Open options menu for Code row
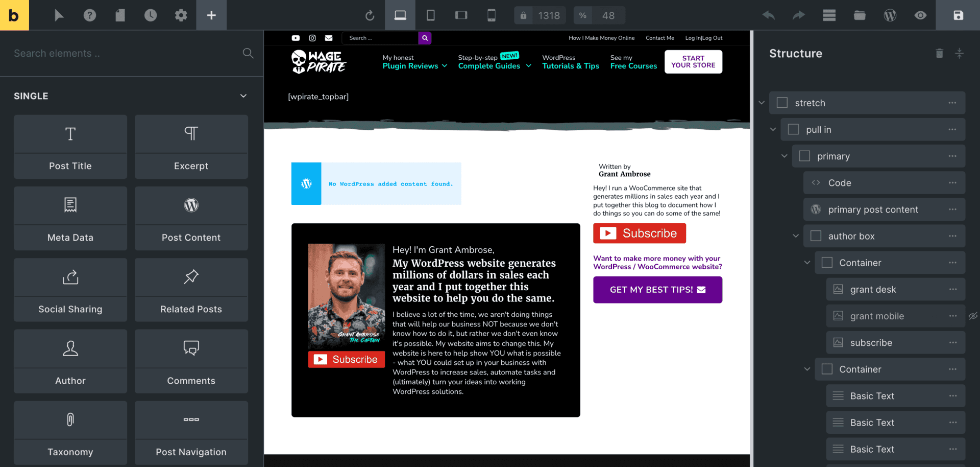980x467 pixels. pos(952,182)
